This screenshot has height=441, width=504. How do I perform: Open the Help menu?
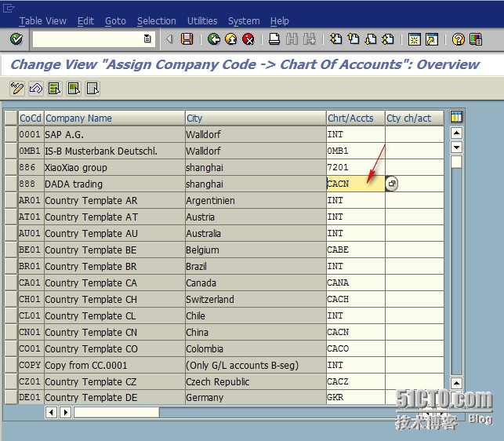click(x=280, y=21)
